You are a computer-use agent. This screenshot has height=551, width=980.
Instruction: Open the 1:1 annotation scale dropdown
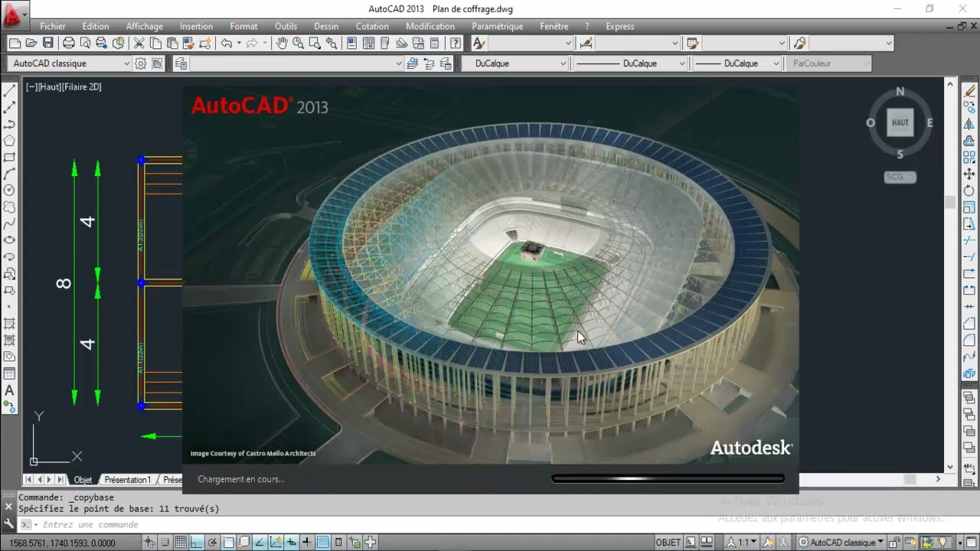pyautogui.click(x=745, y=543)
